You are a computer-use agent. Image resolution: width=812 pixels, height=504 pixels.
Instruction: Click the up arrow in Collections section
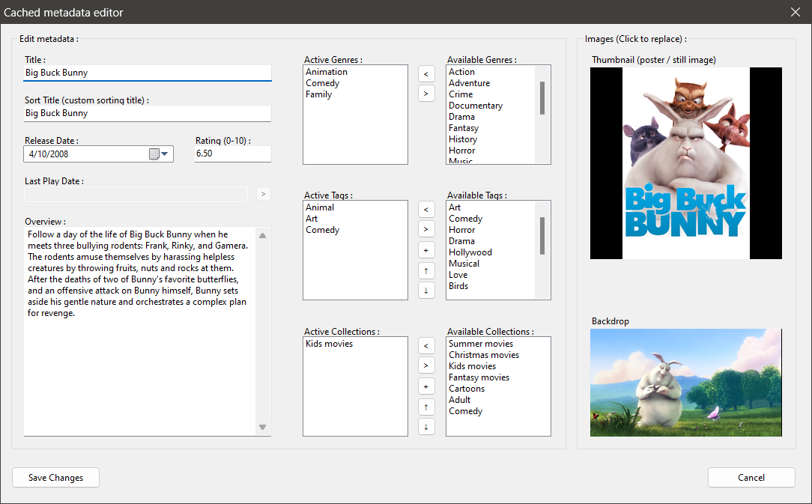click(x=426, y=407)
